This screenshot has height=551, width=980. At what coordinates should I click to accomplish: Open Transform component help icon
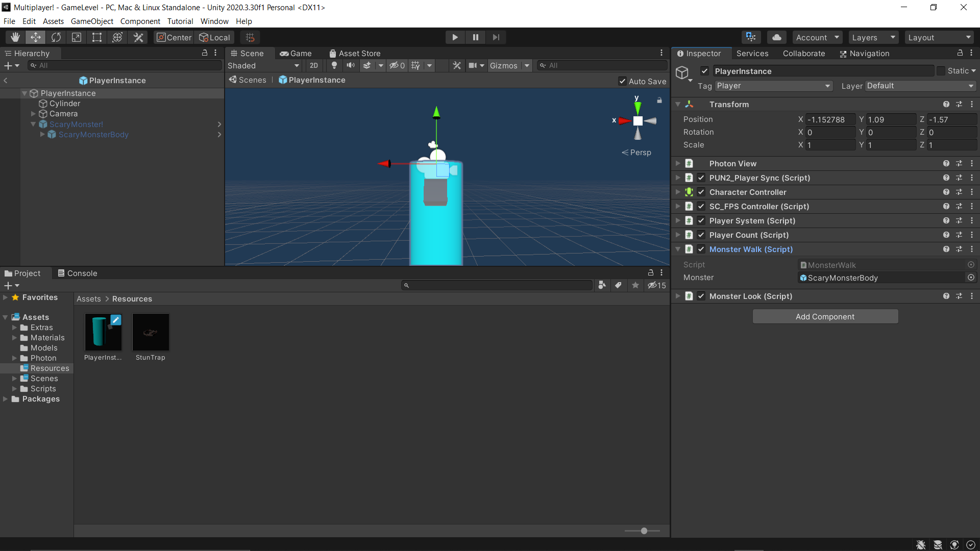pos(946,105)
